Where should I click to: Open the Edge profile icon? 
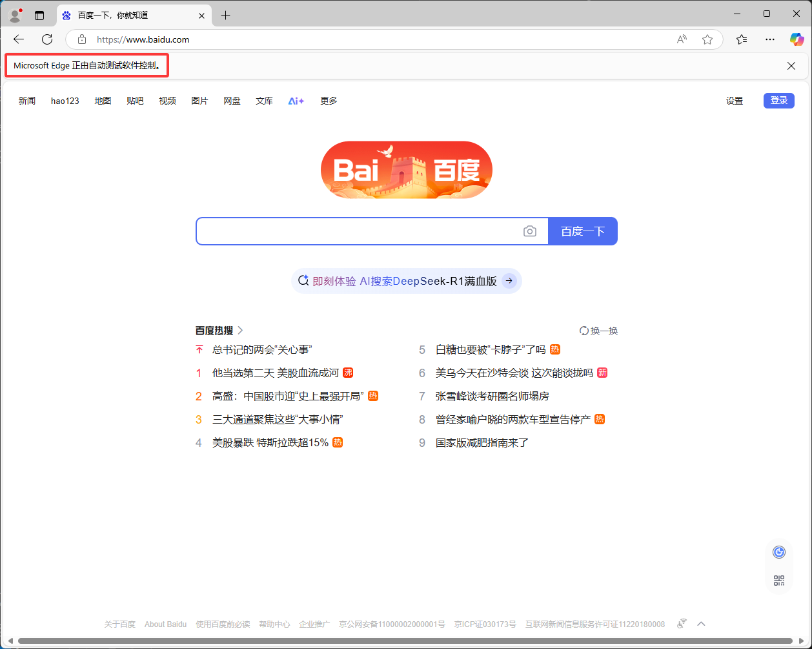pos(15,15)
